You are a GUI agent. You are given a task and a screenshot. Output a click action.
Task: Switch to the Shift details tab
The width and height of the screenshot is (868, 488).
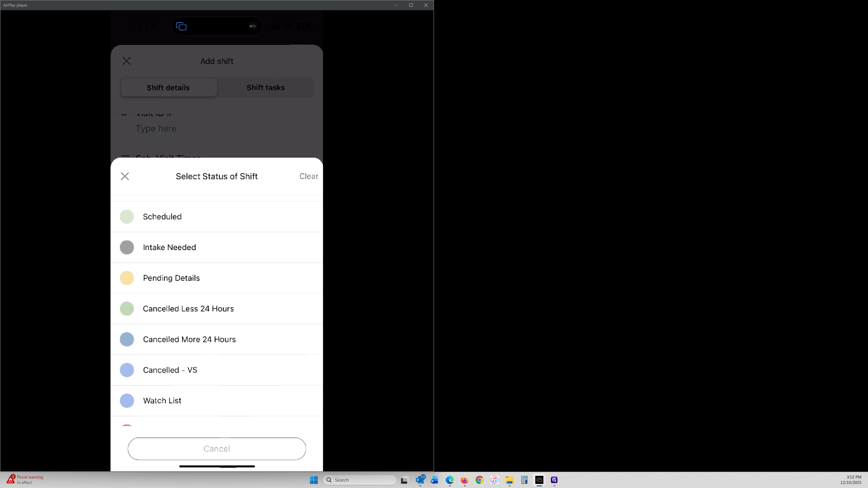pyautogui.click(x=168, y=88)
